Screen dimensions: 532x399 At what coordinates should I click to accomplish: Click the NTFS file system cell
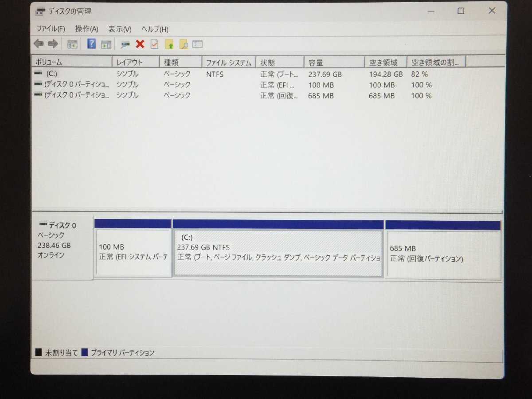[215, 74]
